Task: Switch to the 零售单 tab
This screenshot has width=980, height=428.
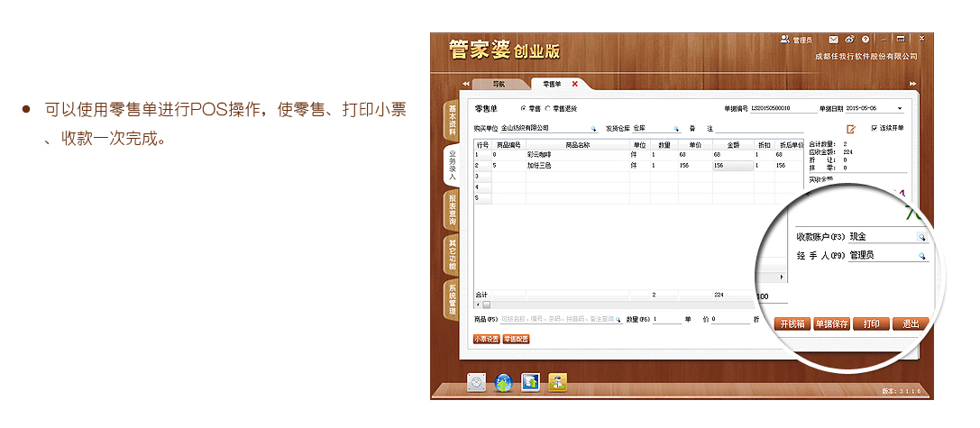Action: [551, 83]
